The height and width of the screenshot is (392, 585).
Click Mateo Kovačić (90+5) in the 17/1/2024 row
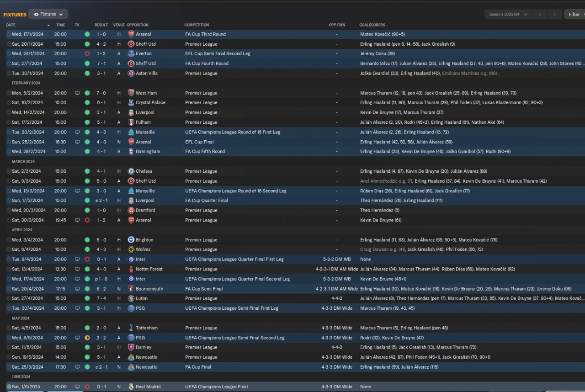383,34
